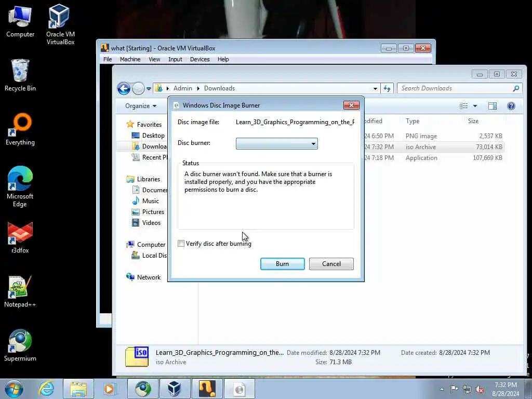Enable Verify disc after burning checkbox
532x399 pixels.
coord(181,243)
